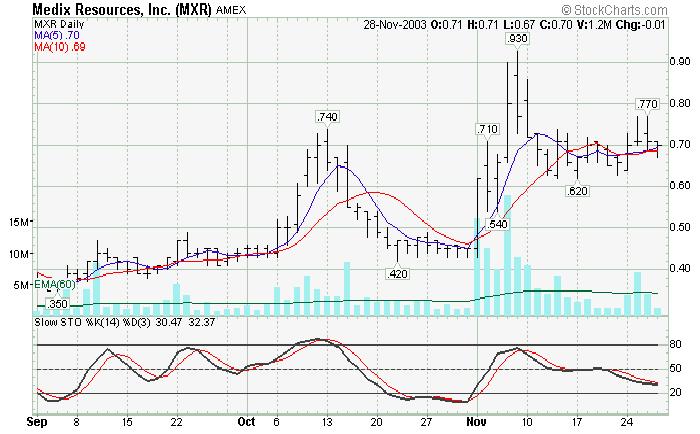The width and height of the screenshot is (700, 434).
Task: Click the date 15 on the time axis
Action: pyautogui.click(x=127, y=422)
